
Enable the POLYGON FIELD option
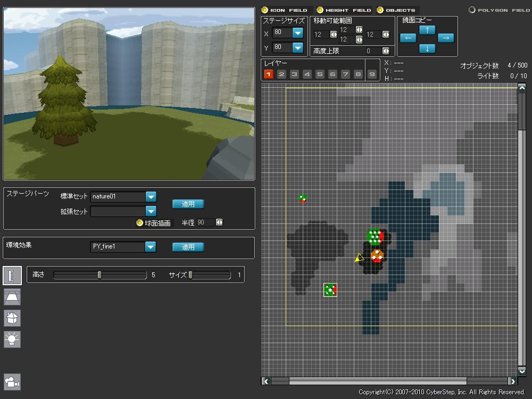pyautogui.click(x=472, y=10)
